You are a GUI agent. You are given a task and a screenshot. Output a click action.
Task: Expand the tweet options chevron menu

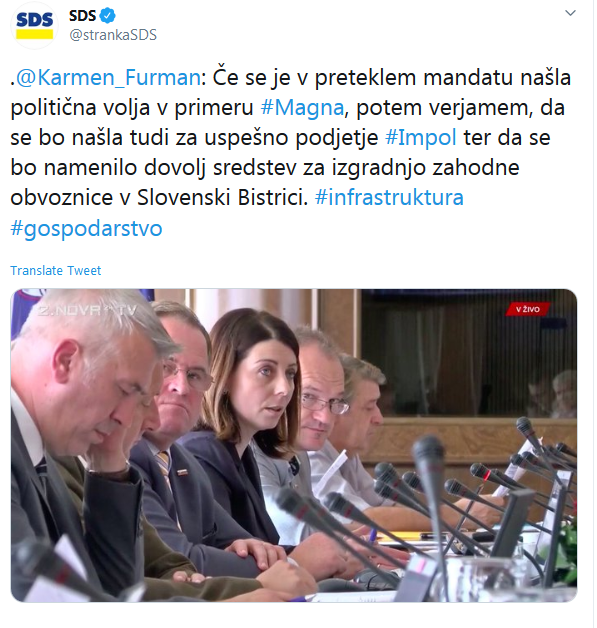pos(570,13)
